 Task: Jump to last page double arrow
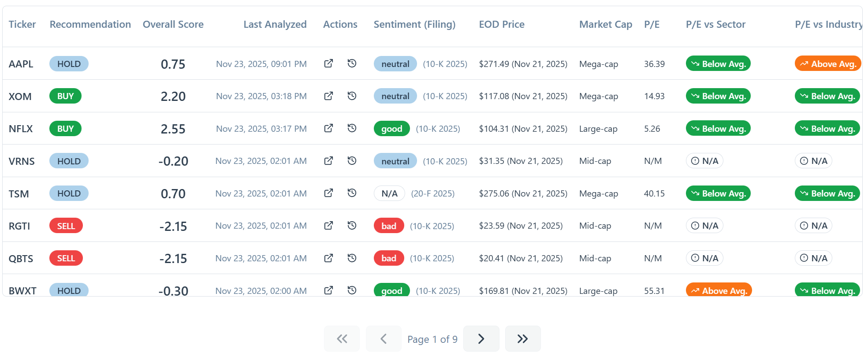[522, 339]
